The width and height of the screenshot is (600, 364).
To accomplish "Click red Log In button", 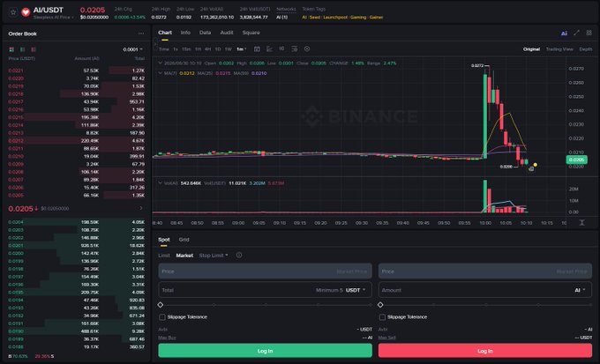I will click(485, 351).
